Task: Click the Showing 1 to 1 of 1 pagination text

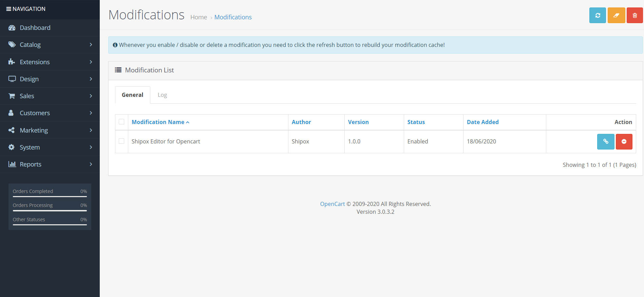Action: tap(600, 165)
